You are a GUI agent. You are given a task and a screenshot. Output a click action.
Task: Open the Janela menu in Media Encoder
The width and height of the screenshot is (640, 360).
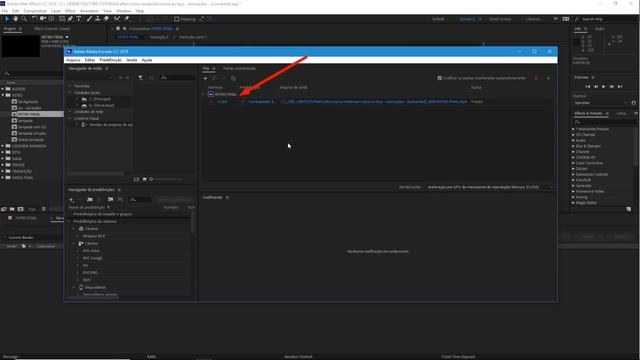(131, 60)
